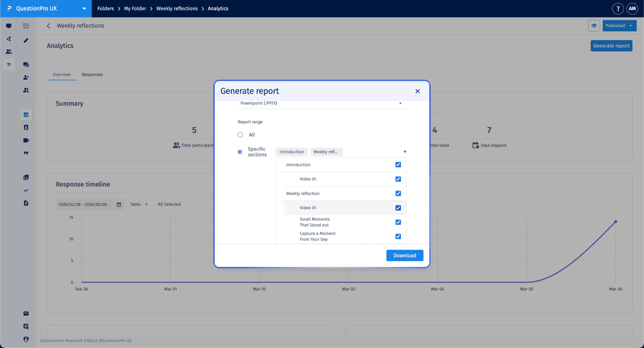644x348 pixels.
Task: Open the add participant icon in sidebar
Action: pos(26,77)
